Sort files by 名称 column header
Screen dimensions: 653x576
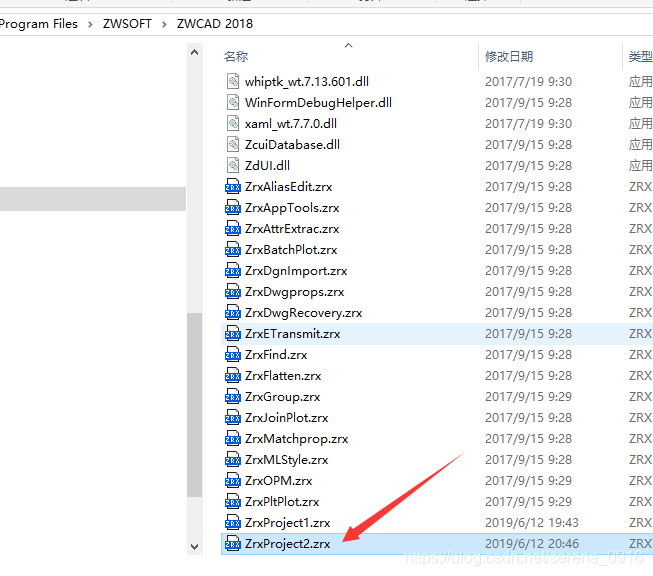[x=236, y=56]
